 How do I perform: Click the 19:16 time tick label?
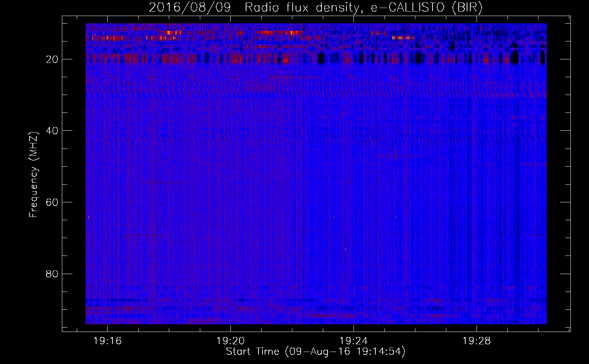[x=107, y=341]
